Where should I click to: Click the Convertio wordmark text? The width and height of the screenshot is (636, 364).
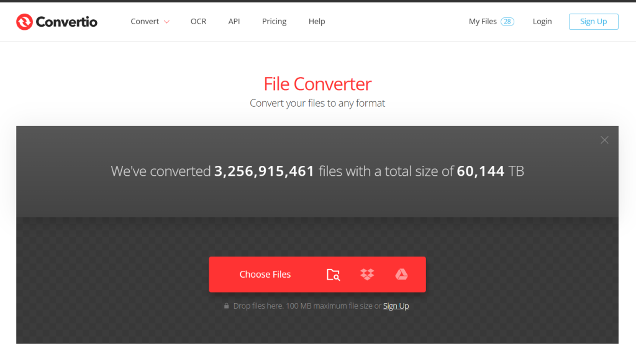66,22
